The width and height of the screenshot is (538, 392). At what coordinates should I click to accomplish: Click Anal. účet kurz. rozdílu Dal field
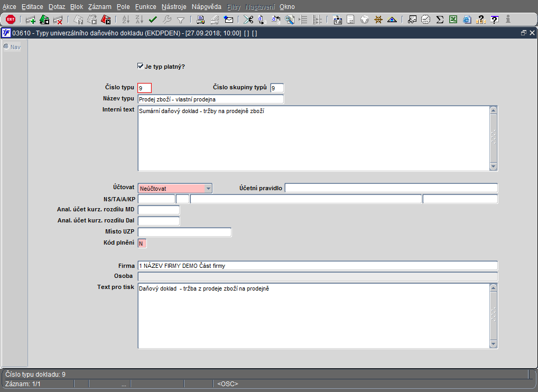tap(159, 221)
